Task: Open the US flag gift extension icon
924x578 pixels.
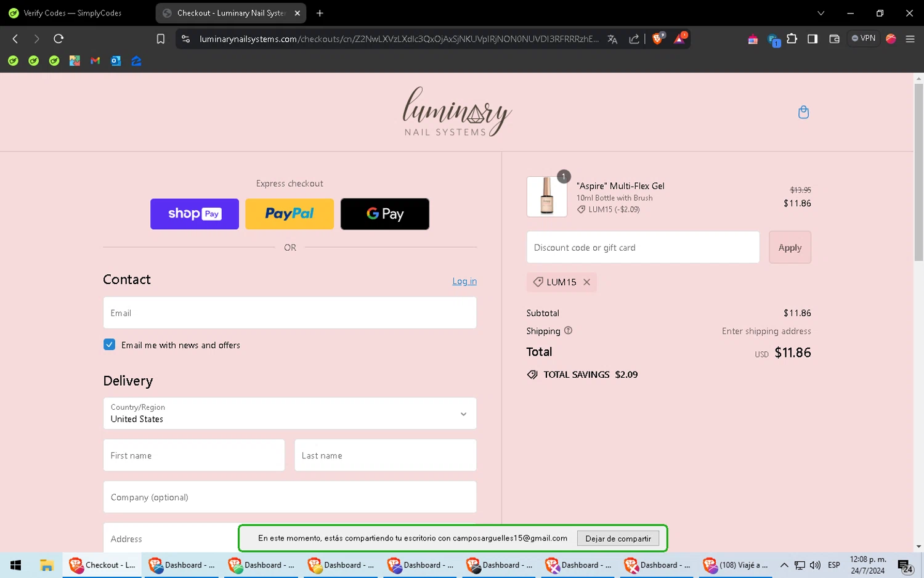Action: click(753, 39)
